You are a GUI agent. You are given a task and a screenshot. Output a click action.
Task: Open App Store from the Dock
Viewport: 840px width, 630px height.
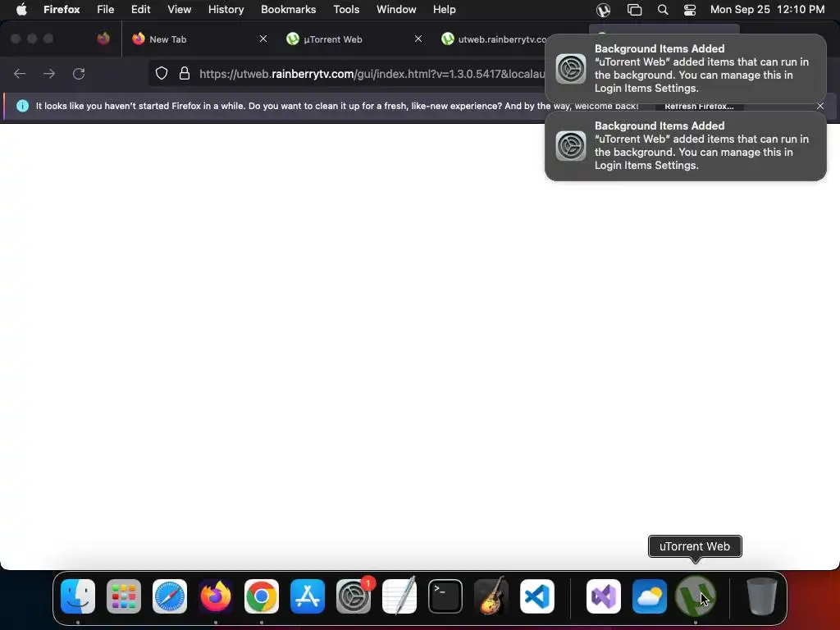tap(308, 596)
